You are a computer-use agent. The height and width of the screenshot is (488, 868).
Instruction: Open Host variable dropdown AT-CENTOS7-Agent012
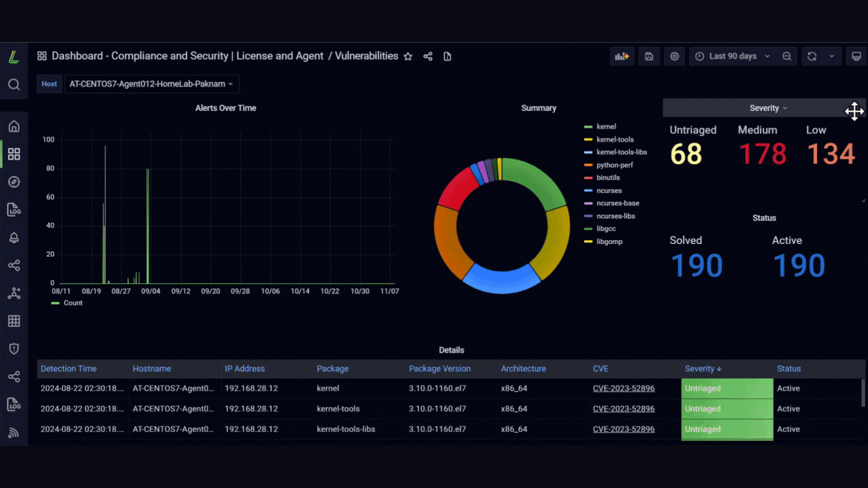pyautogui.click(x=151, y=84)
